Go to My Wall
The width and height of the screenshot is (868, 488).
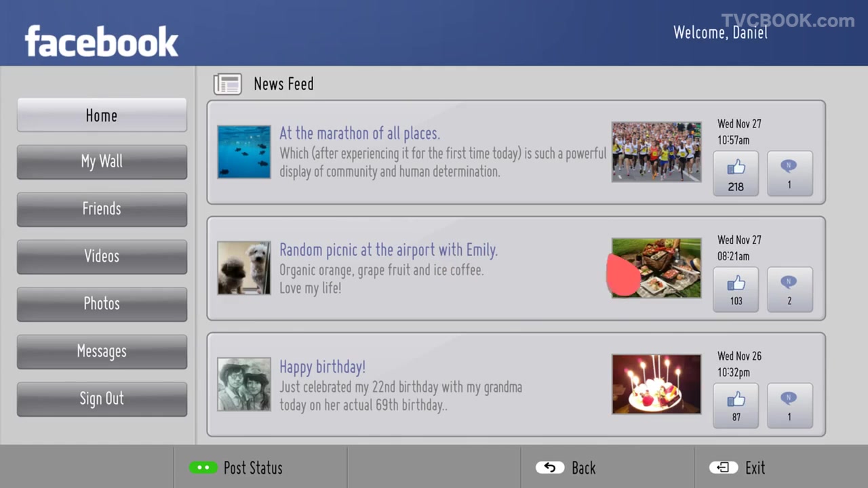(102, 162)
